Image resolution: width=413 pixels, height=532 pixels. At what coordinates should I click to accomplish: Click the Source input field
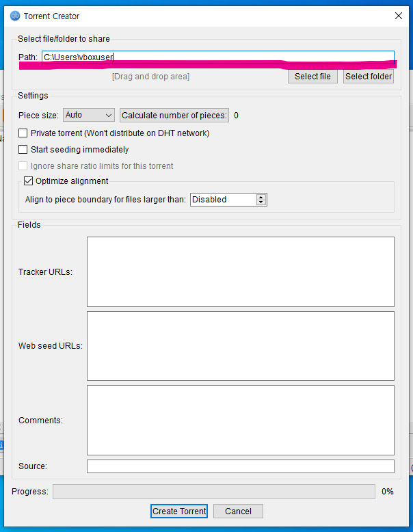[241, 466]
